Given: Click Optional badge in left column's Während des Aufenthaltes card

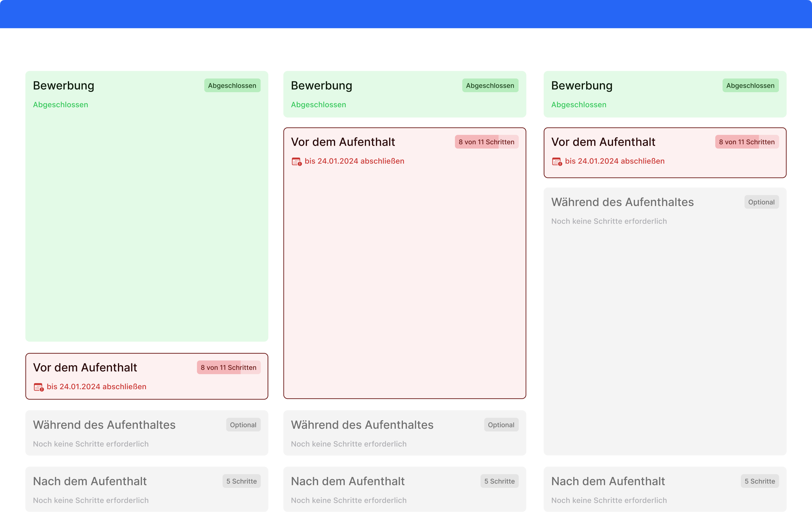Looking at the screenshot, I should click(243, 425).
